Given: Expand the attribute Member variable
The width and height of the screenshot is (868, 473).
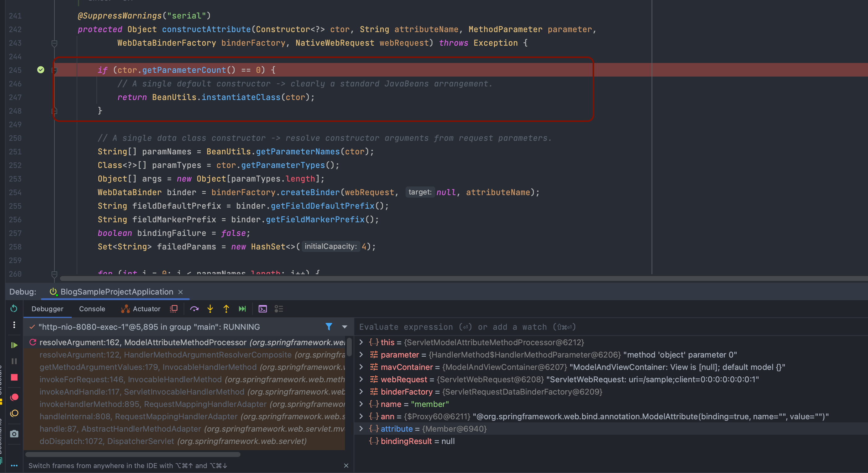Looking at the screenshot, I should pyautogui.click(x=361, y=429).
